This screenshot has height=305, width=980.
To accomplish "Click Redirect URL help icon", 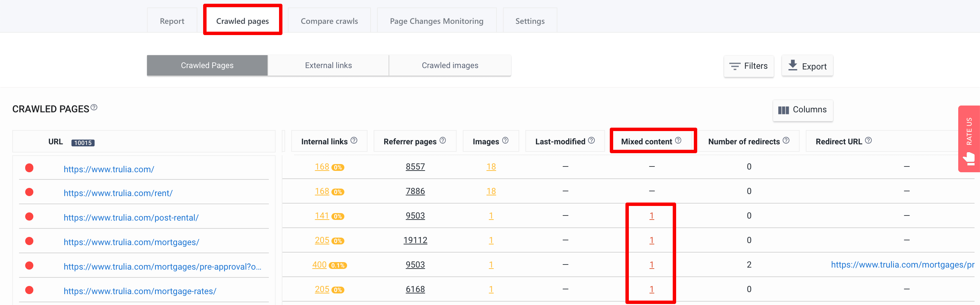I will click(868, 141).
